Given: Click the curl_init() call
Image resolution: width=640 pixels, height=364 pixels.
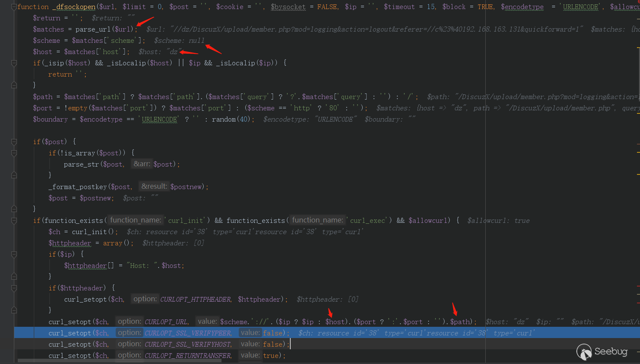Looking at the screenshot, I should 94,232.
